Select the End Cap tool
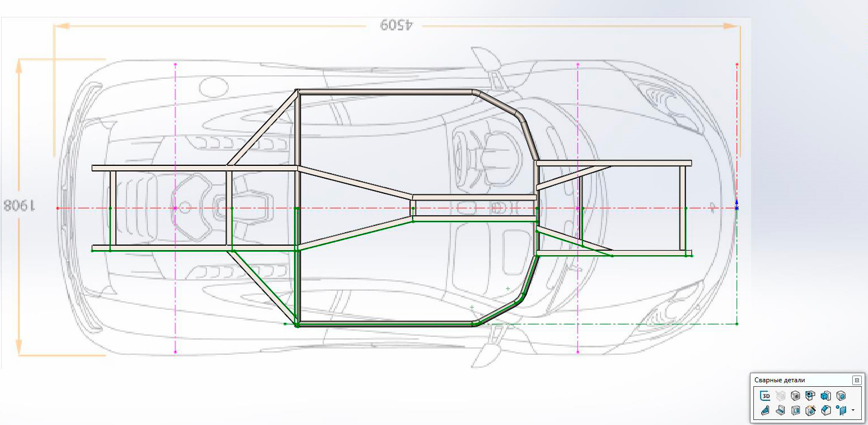 [841, 396]
